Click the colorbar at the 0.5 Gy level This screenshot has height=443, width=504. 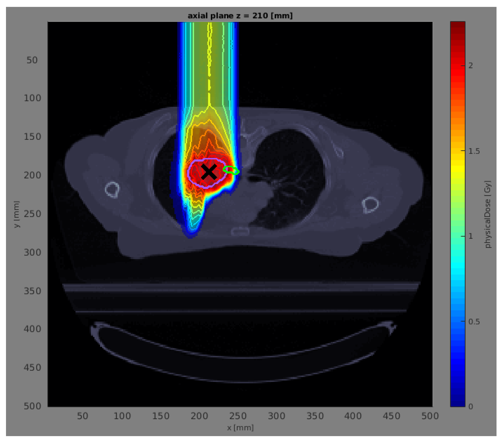point(458,321)
